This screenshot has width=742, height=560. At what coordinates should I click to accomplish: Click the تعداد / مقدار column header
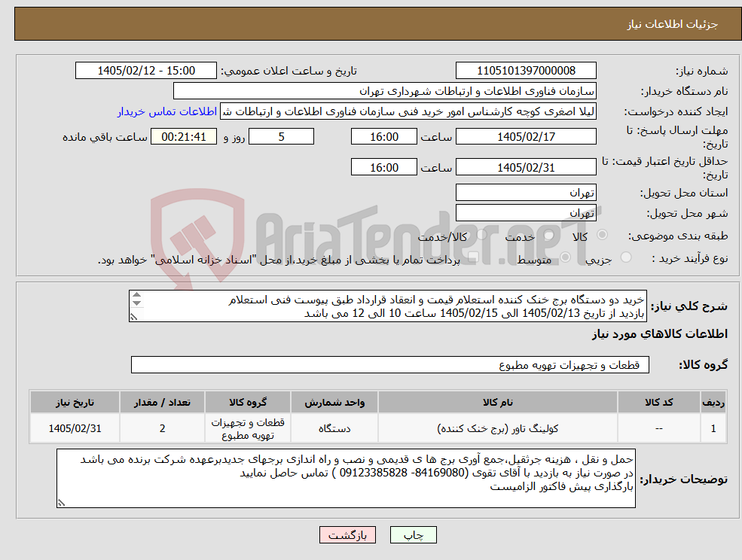click(162, 403)
